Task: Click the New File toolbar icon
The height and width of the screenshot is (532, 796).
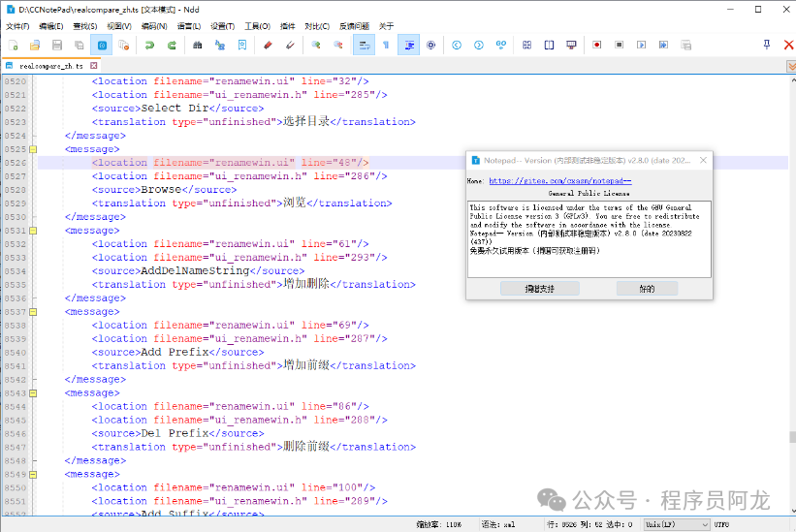Action: tap(13, 45)
